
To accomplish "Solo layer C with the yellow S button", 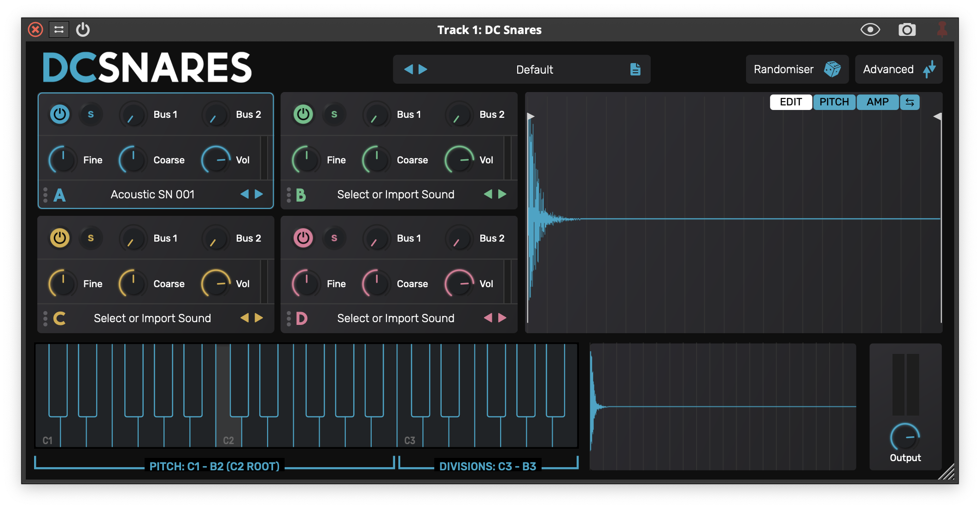I will tap(91, 238).
